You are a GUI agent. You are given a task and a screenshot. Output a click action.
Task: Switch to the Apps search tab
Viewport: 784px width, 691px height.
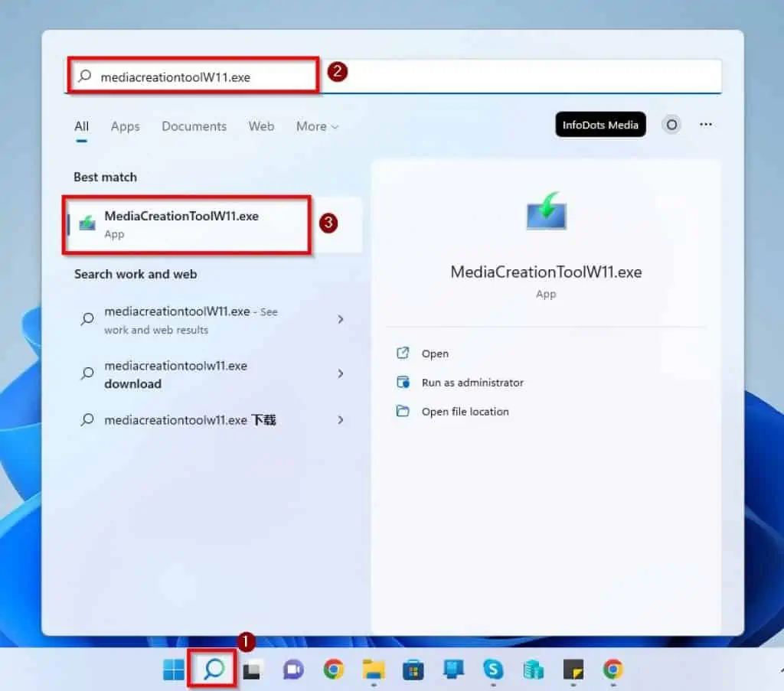(x=125, y=126)
